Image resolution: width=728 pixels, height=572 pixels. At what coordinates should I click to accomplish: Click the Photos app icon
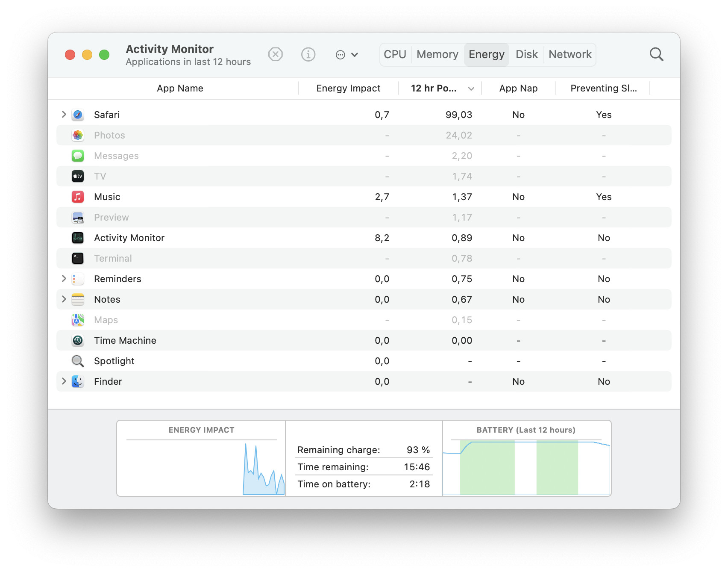click(78, 135)
